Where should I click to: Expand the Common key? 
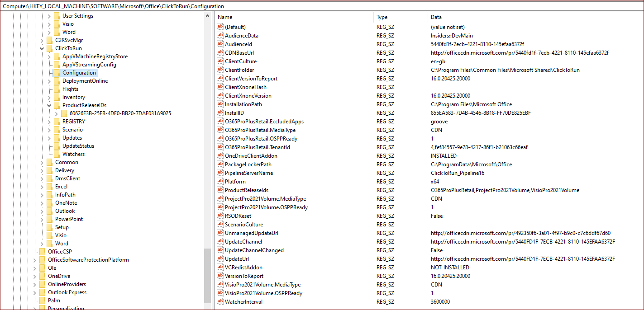(42, 162)
